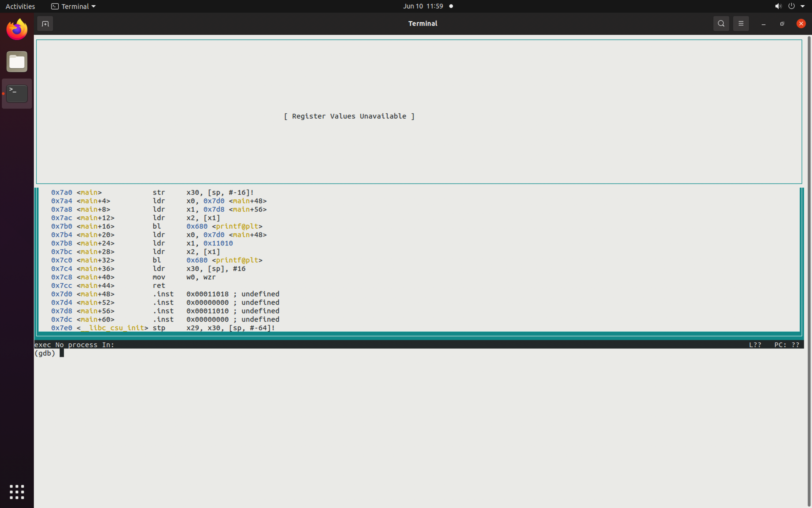812x508 pixels.
Task: Click the 0x00011010 value at 0x7d8
Action: click(207, 311)
